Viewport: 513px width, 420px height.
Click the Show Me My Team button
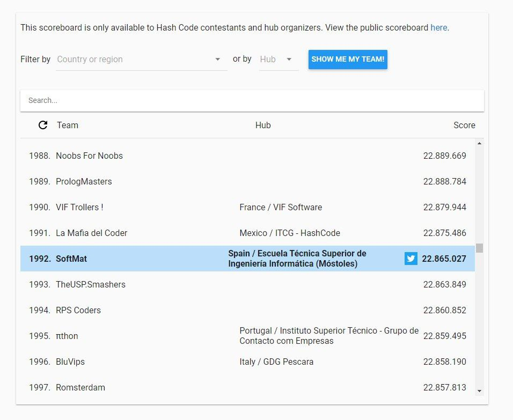(x=348, y=59)
